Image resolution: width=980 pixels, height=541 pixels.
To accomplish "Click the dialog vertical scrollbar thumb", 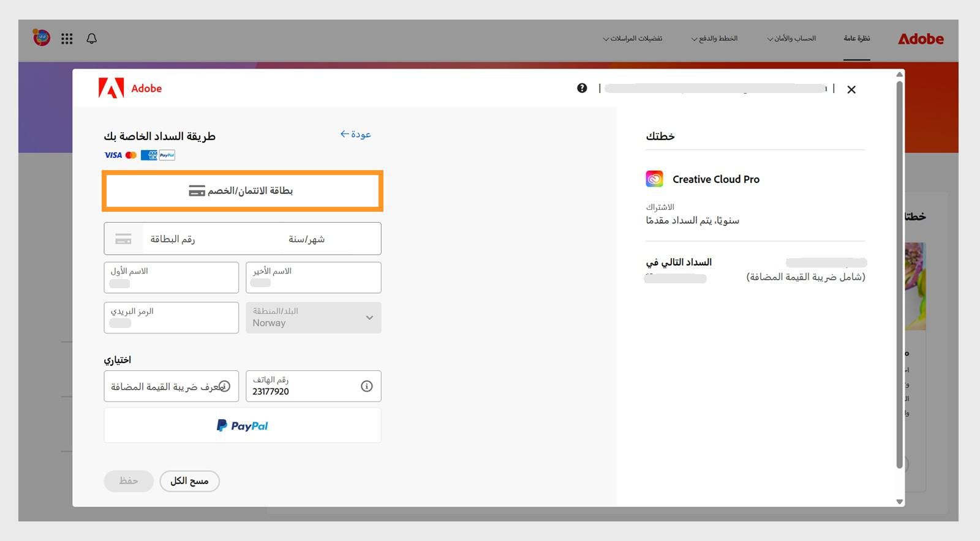I will pos(900,275).
